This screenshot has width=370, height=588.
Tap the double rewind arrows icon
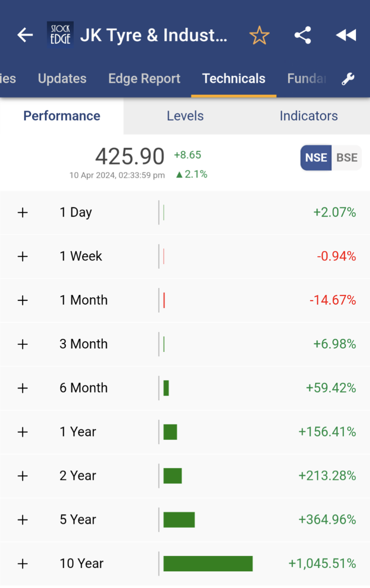coord(346,35)
